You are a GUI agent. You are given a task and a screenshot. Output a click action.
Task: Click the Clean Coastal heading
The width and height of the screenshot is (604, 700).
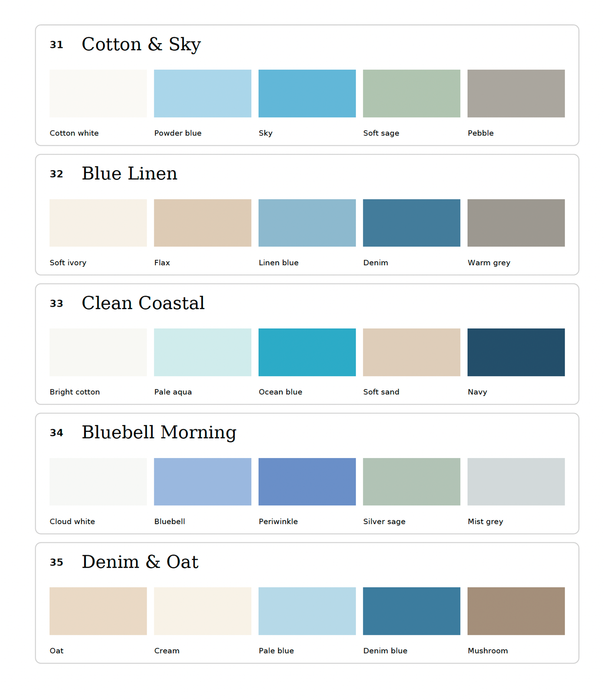coord(143,303)
